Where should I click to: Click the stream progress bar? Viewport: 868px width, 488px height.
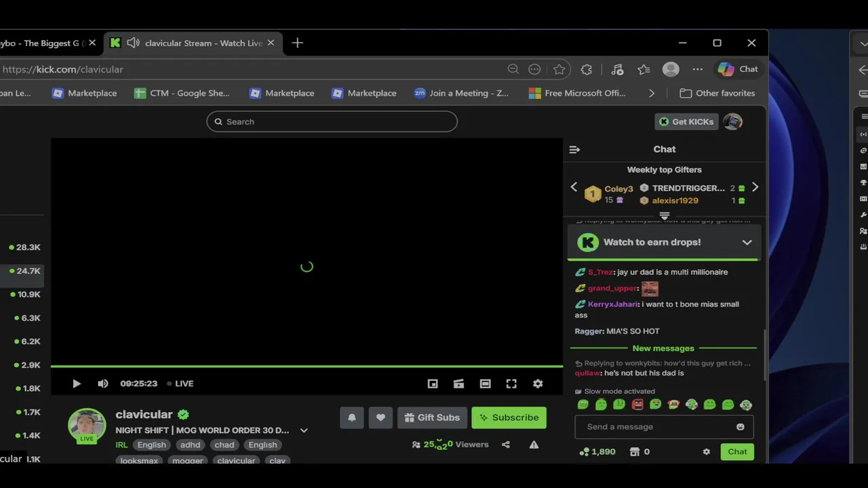tap(307, 367)
